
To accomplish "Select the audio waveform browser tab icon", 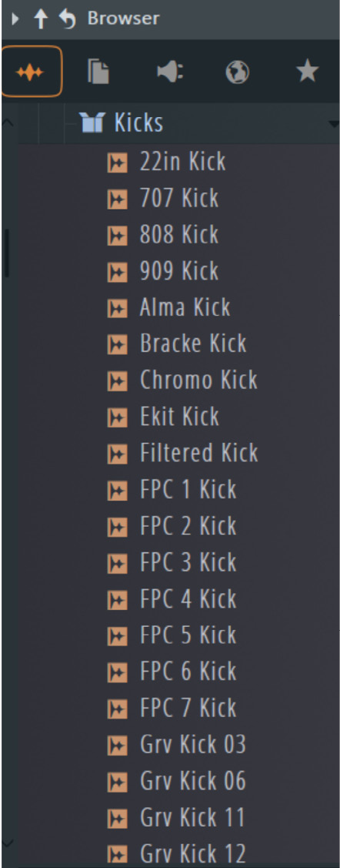I will click(x=31, y=72).
